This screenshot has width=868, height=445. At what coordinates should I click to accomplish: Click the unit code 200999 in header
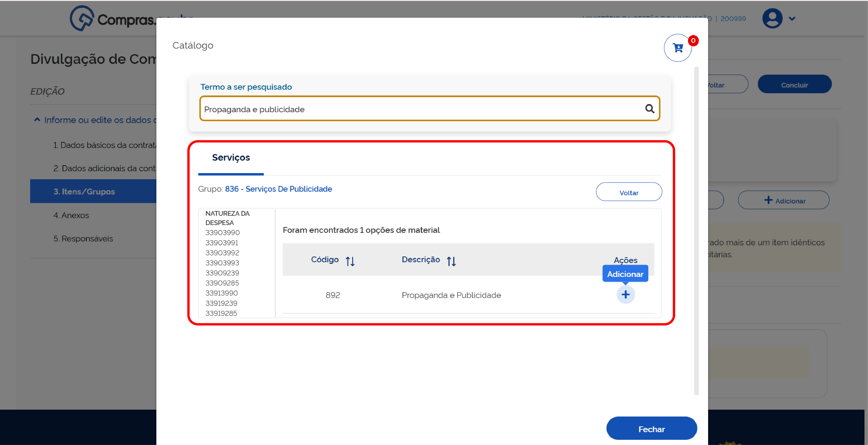point(733,19)
